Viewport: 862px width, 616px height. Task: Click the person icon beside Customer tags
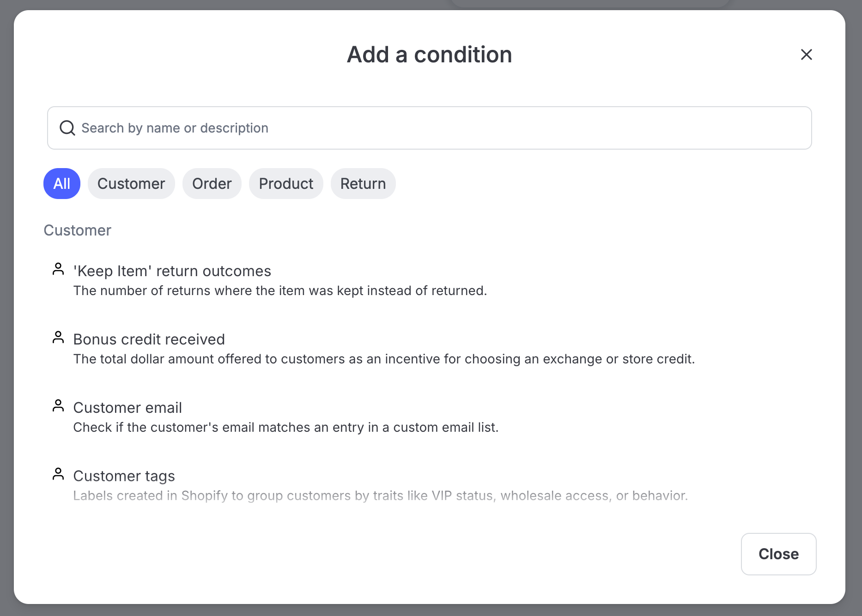pos(58,474)
